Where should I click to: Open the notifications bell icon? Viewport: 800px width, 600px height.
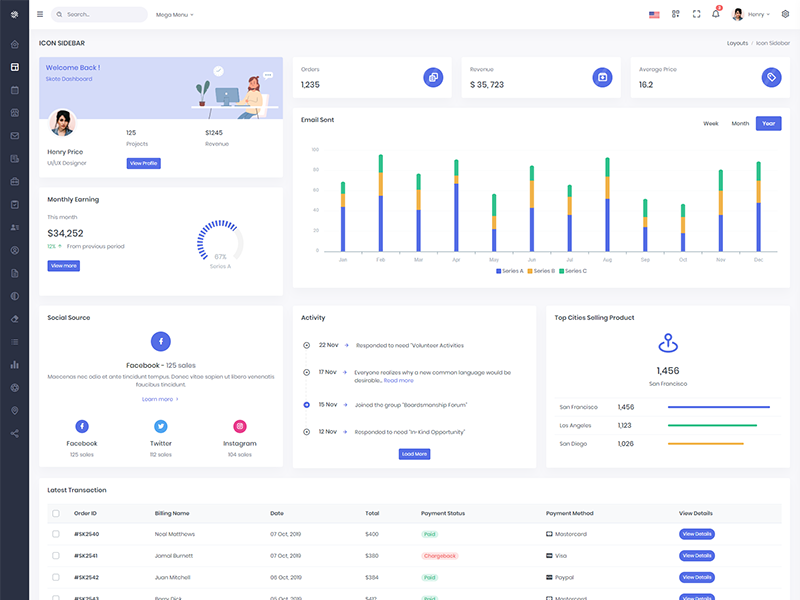716,14
